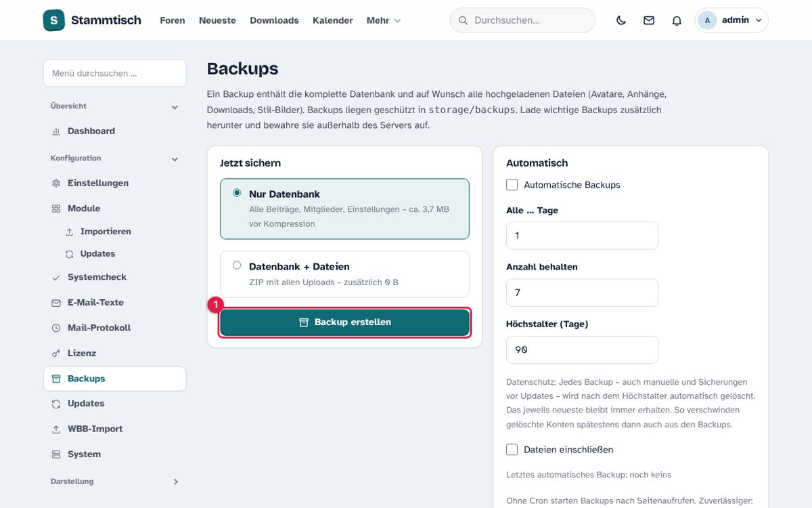This screenshot has height=508, width=812.
Task: Enable the Automatische Backups checkbox
Action: click(512, 185)
